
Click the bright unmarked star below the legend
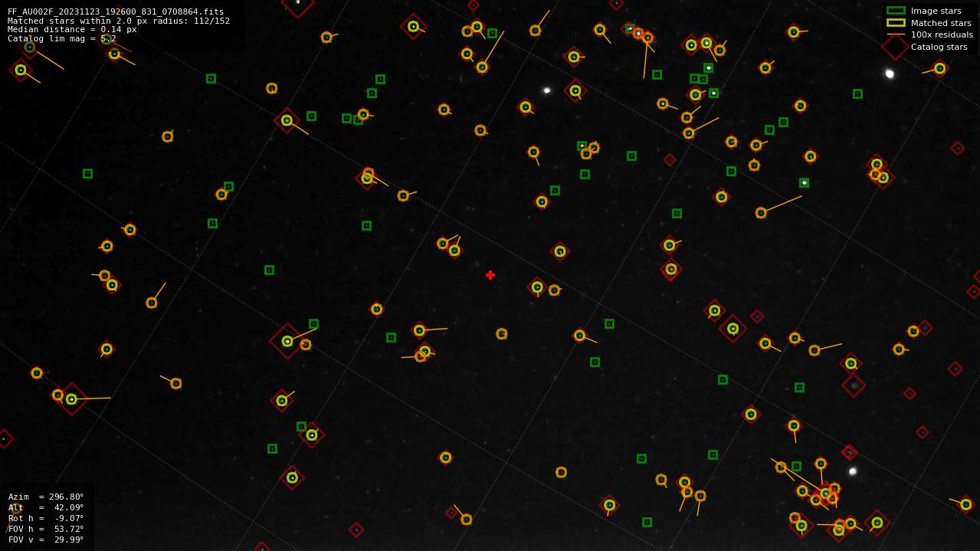point(890,74)
